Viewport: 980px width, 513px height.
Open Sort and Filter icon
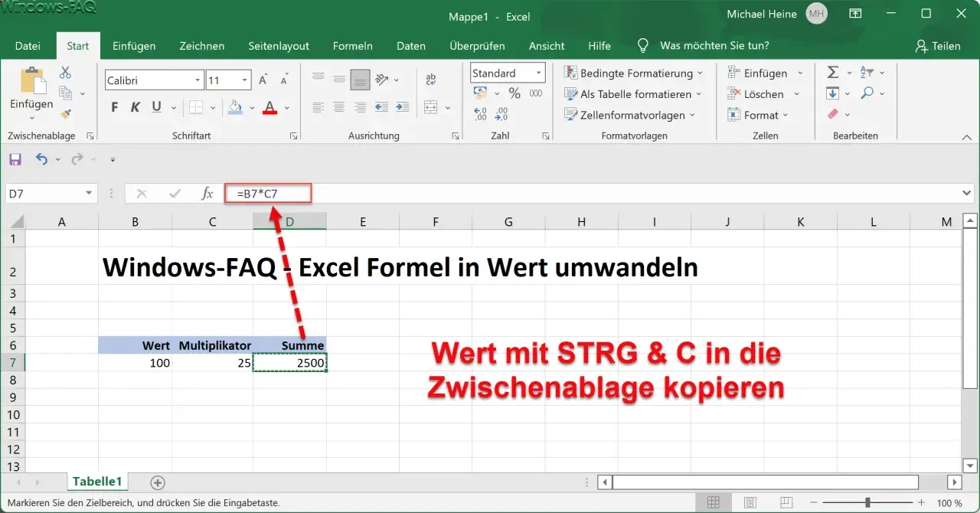tap(867, 72)
